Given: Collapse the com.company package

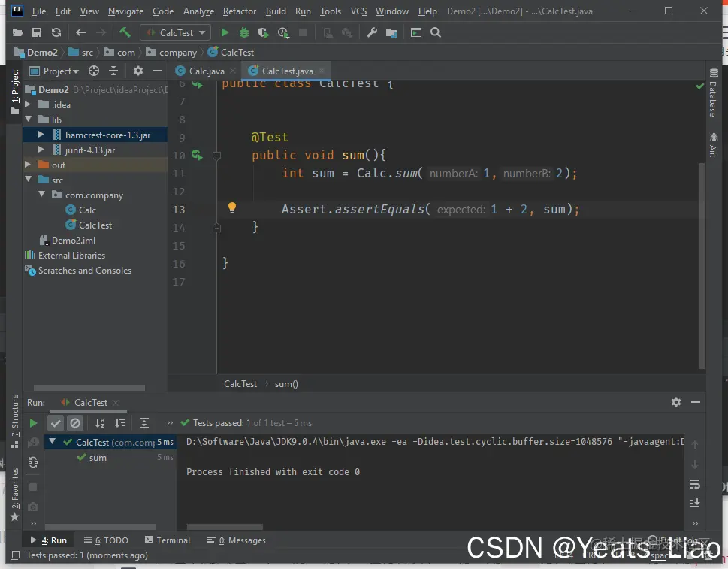Looking at the screenshot, I should tap(42, 194).
